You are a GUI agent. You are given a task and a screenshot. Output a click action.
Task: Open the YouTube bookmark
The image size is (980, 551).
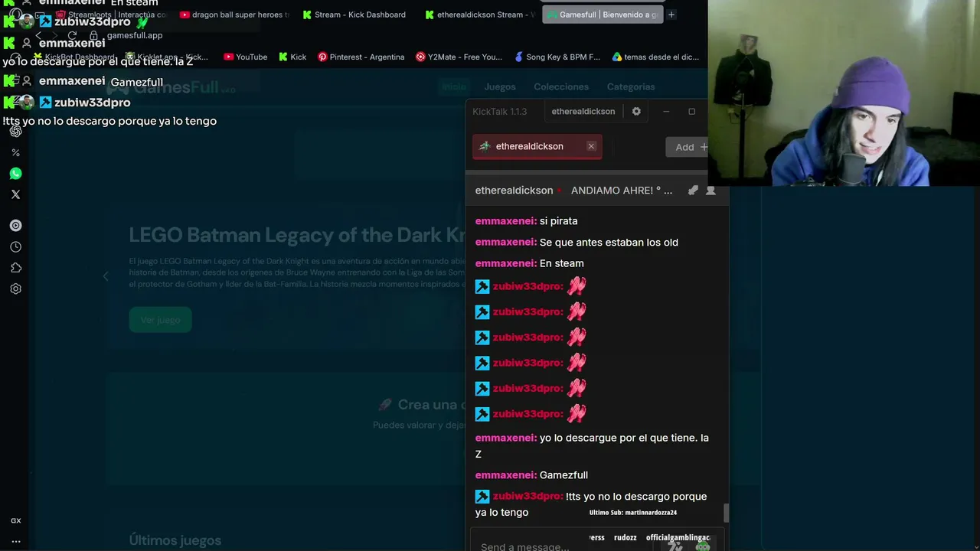245,57
